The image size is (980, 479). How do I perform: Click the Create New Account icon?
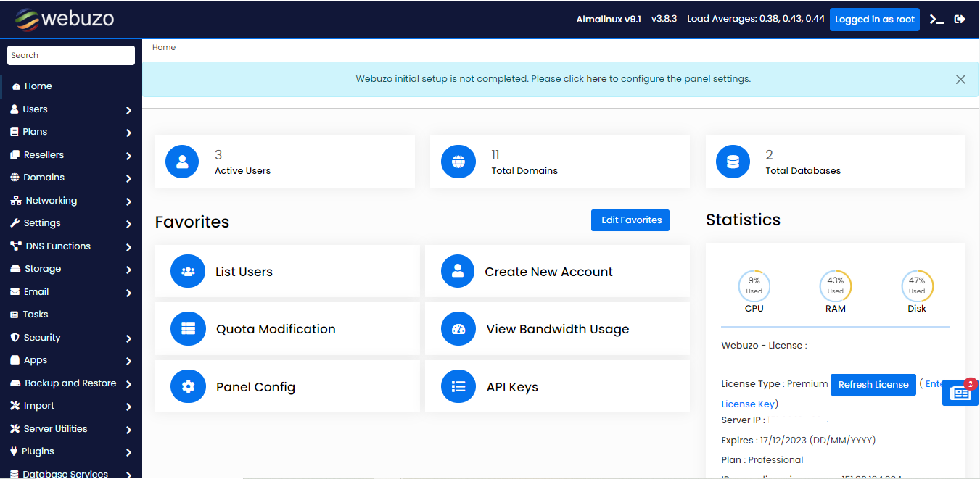pyautogui.click(x=458, y=271)
